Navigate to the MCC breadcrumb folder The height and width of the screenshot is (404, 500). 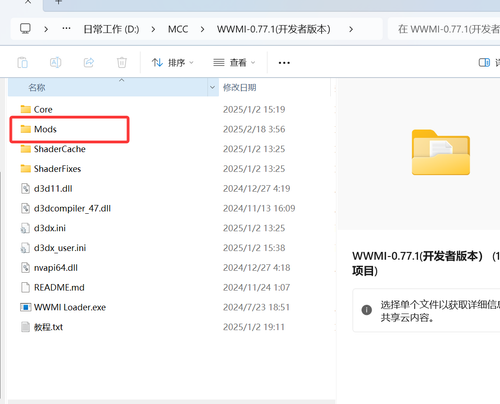pyautogui.click(x=178, y=29)
